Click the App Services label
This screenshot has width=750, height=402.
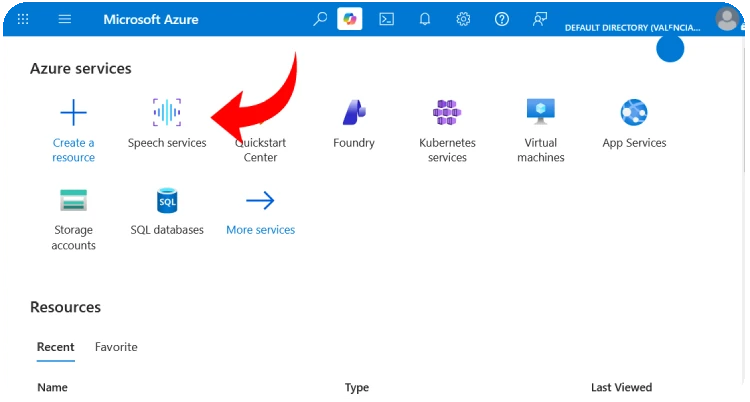634,143
